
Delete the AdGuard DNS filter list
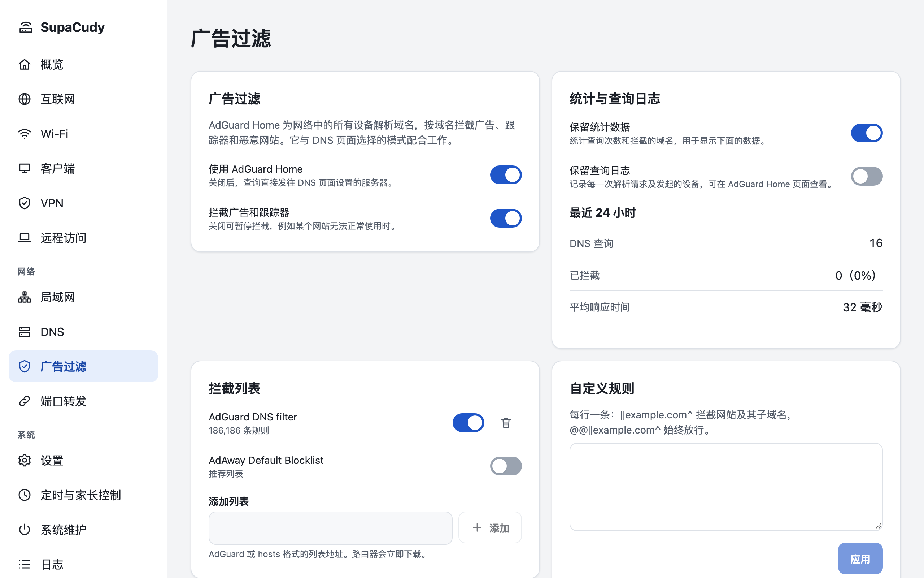(x=506, y=422)
